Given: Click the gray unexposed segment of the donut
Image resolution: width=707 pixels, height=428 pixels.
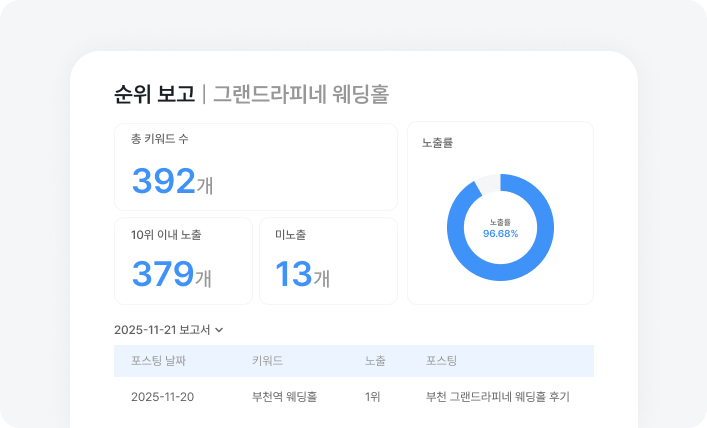Looking at the screenshot, I should 488,183.
